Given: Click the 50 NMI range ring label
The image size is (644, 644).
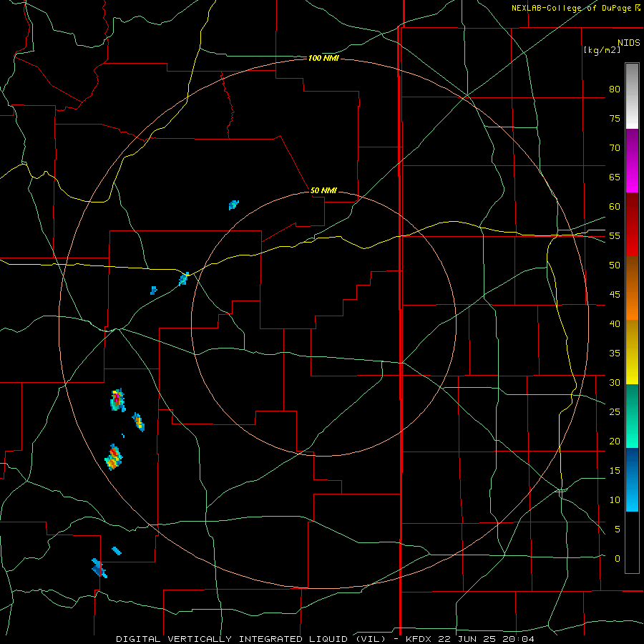Looking at the screenshot, I should coord(323,190).
